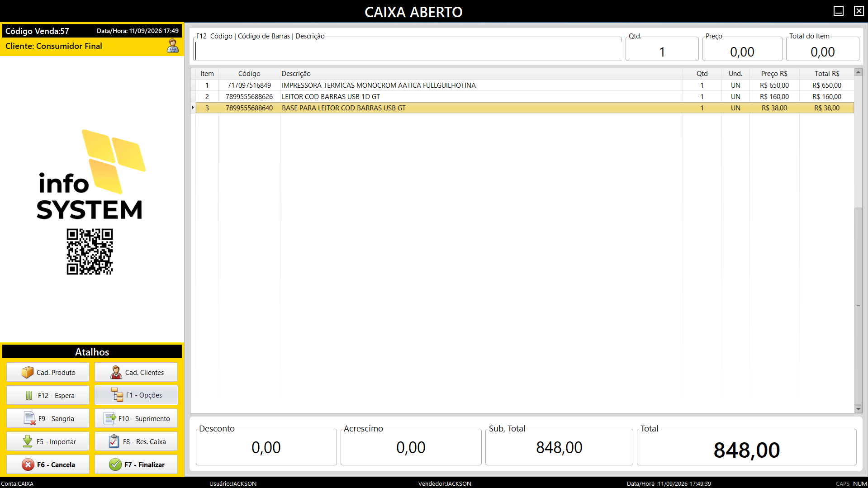Click the Total R$ column header
Viewport: 868px width, 488px height.
click(827, 73)
